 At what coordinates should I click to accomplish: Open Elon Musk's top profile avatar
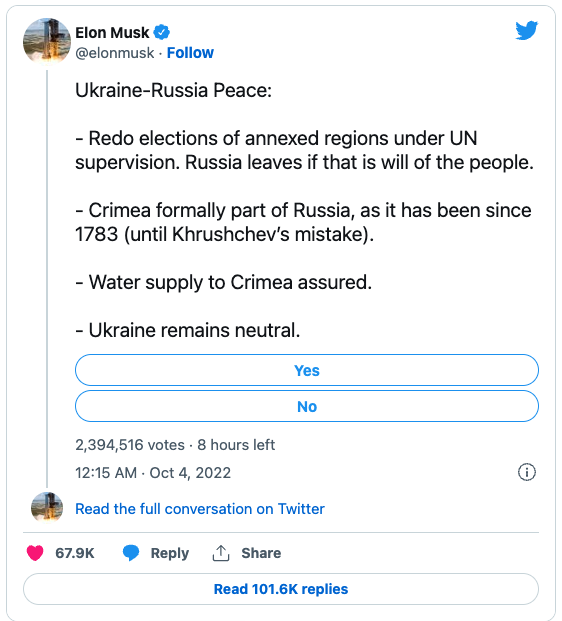[x=47, y=41]
